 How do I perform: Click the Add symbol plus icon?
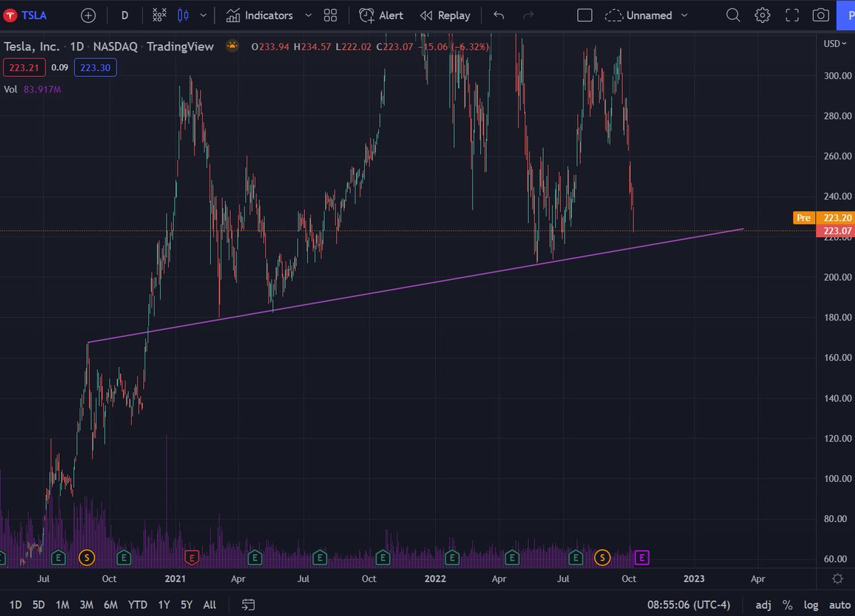pyautogui.click(x=88, y=15)
